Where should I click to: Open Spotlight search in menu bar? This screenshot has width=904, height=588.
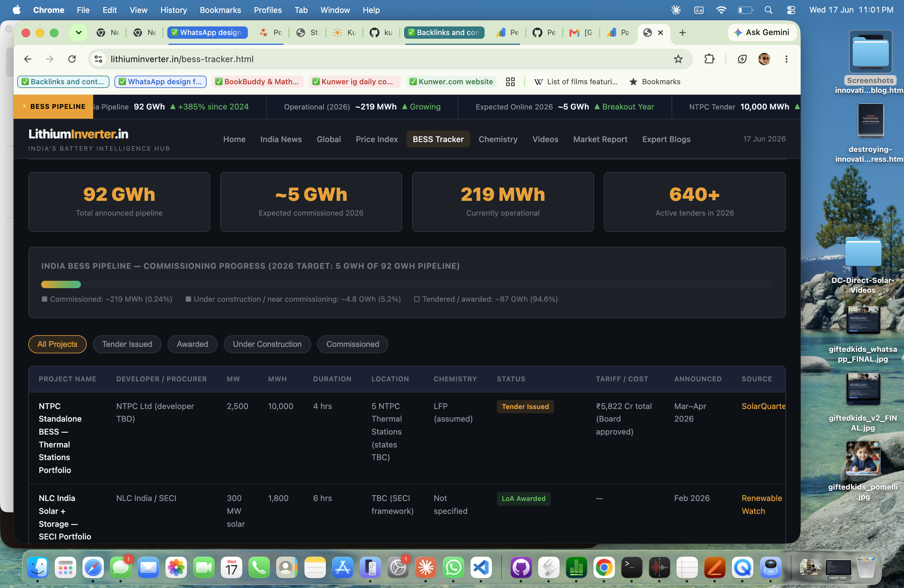click(x=768, y=10)
